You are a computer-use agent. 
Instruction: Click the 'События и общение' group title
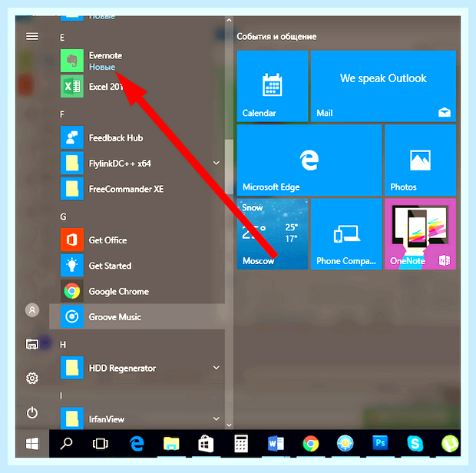276,37
